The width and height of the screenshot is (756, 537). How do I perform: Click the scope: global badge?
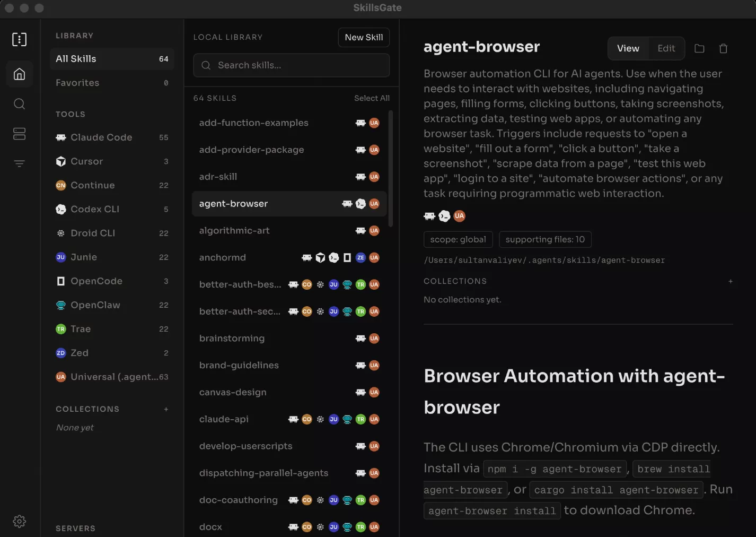(x=458, y=239)
